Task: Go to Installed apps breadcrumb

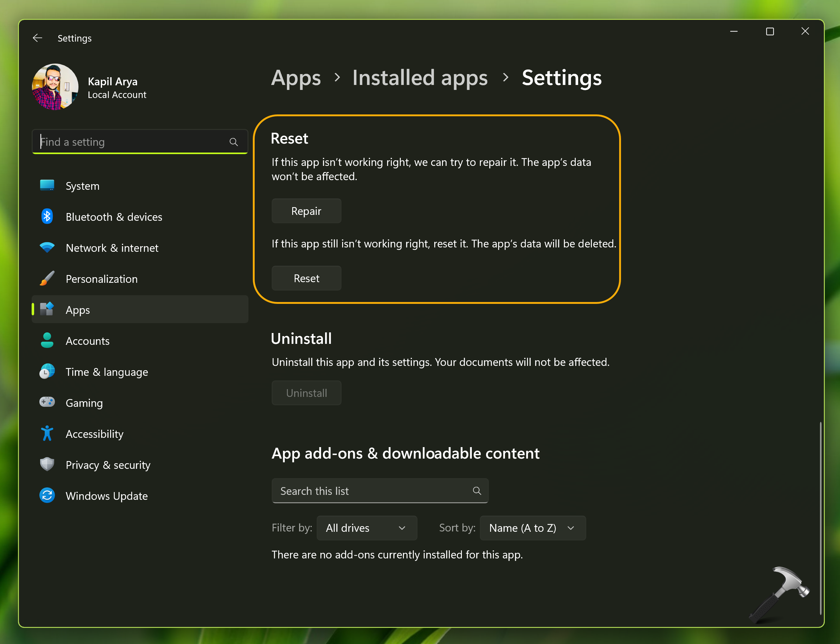Action: click(x=420, y=78)
